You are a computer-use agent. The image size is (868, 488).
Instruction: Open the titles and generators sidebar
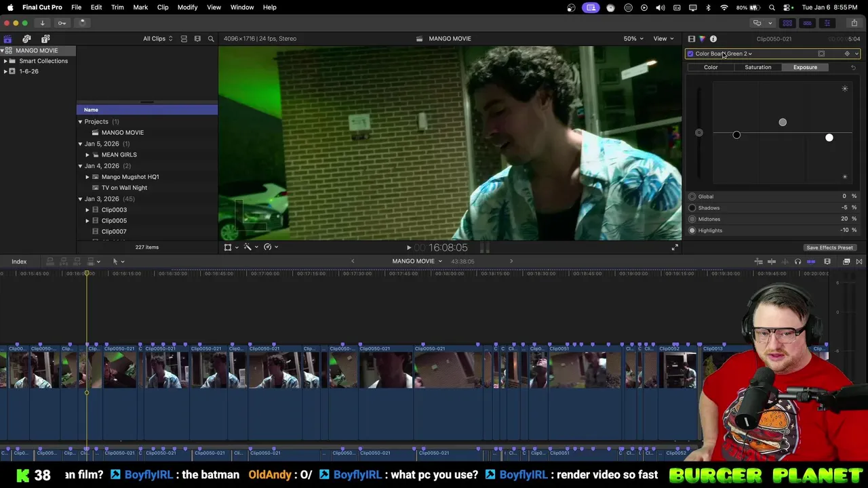click(45, 39)
